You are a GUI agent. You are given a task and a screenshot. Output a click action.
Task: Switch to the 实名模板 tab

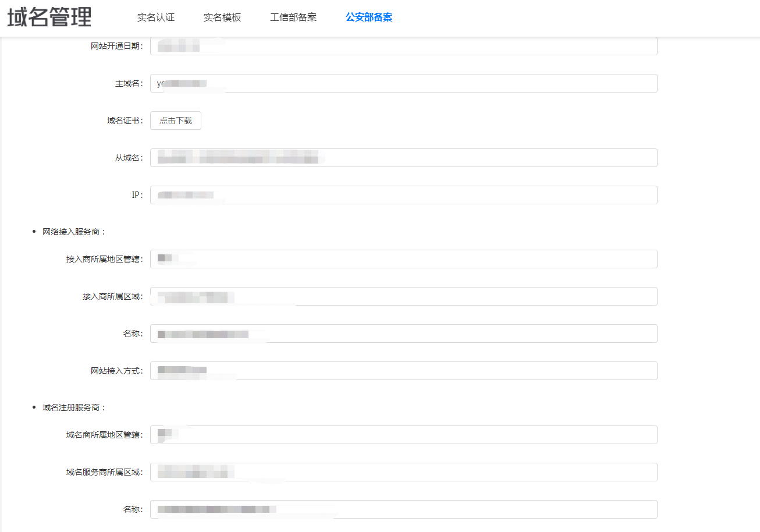pos(222,17)
